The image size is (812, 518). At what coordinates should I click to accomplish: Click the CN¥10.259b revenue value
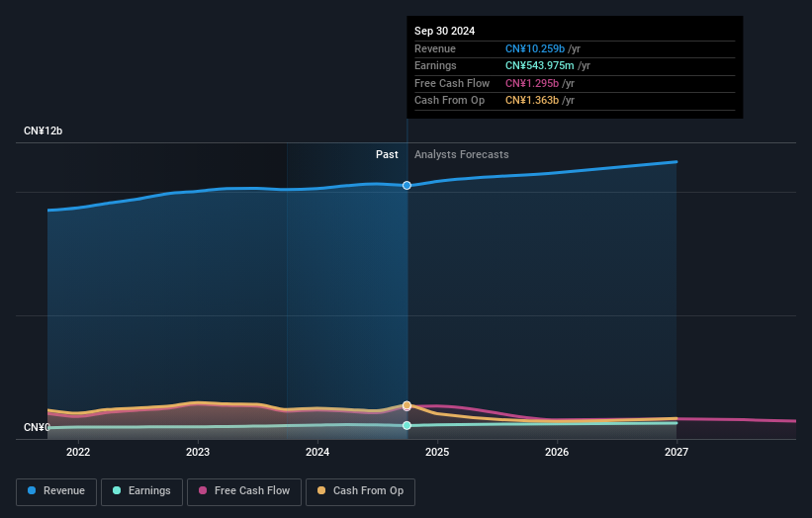click(535, 48)
